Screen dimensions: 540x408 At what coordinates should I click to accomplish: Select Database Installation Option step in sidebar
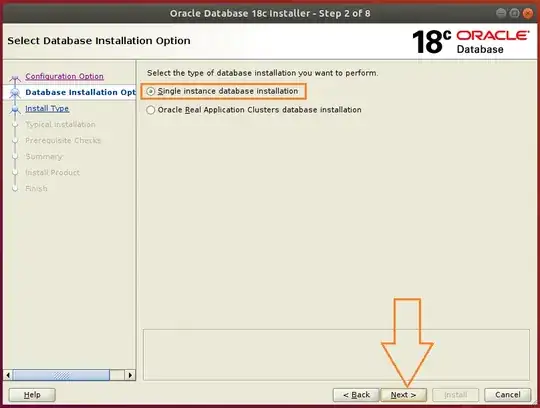(x=81, y=92)
